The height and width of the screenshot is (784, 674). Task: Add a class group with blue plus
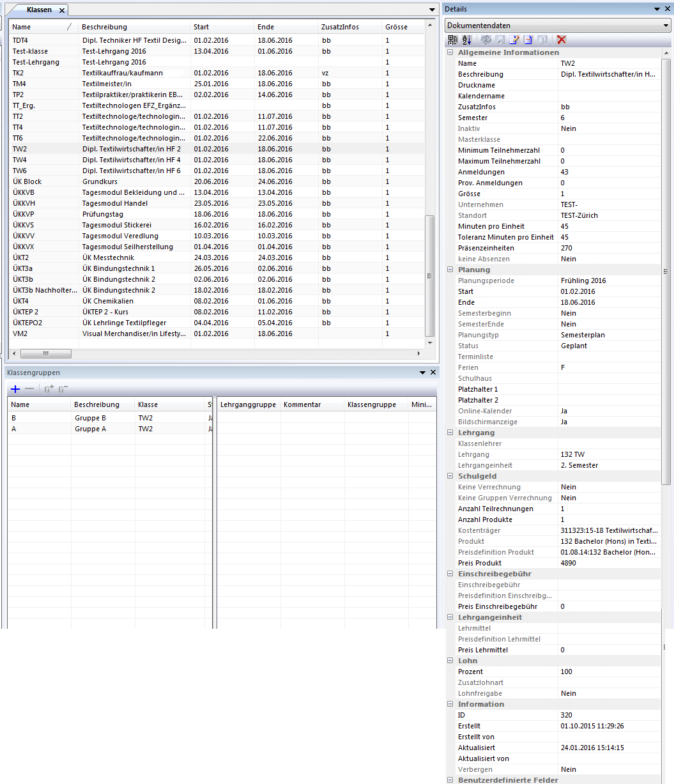tap(16, 389)
